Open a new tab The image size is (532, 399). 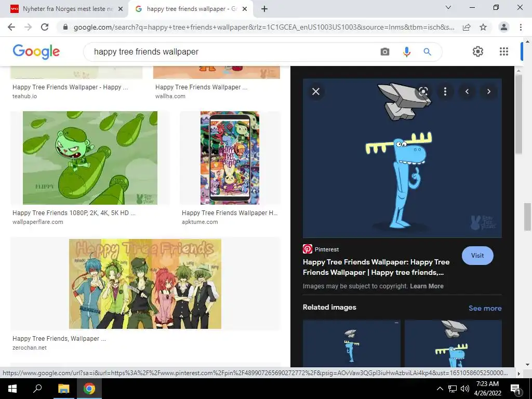coord(264,9)
